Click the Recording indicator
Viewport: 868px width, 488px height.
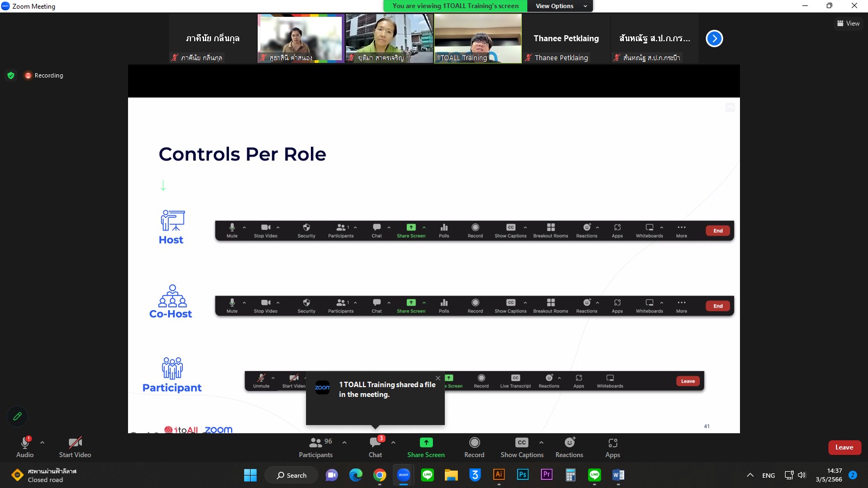click(x=44, y=75)
